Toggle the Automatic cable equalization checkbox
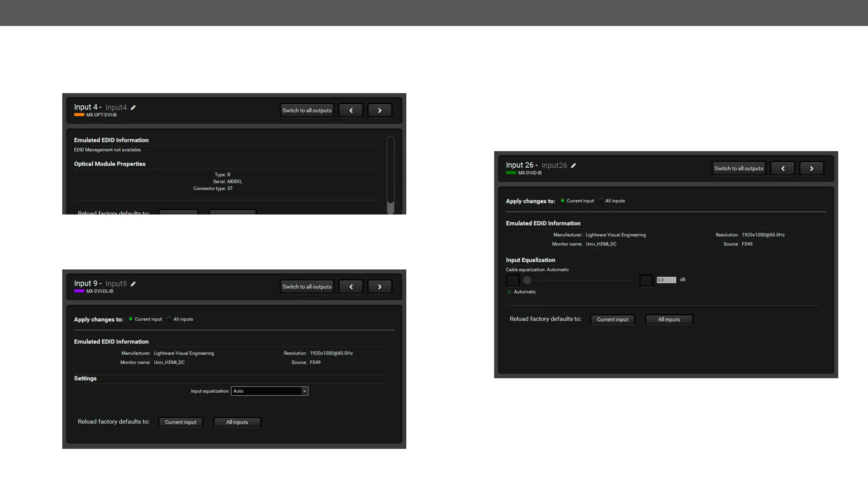The image size is (868, 487). pos(509,292)
